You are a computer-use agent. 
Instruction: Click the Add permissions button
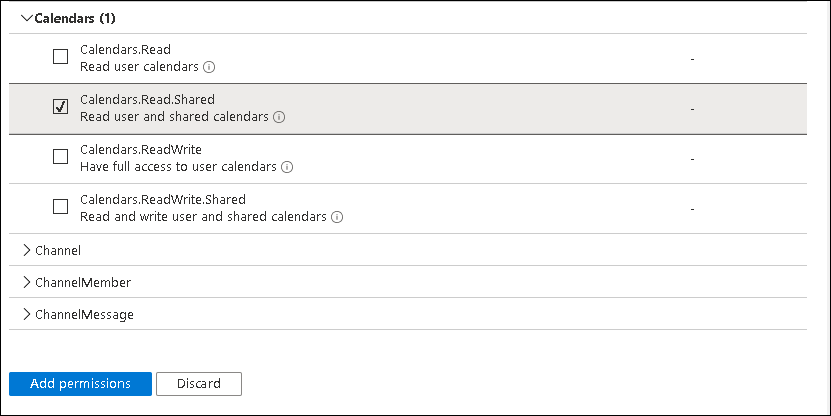tap(80, 383)
